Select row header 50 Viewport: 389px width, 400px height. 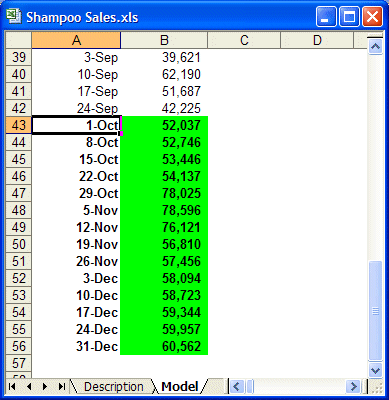pos(19,244)
